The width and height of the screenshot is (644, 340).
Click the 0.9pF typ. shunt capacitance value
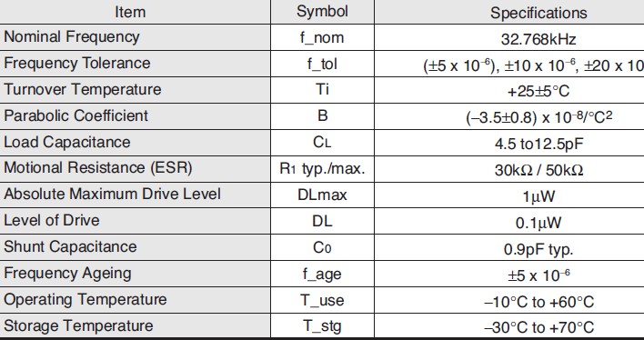pos(538,249)
